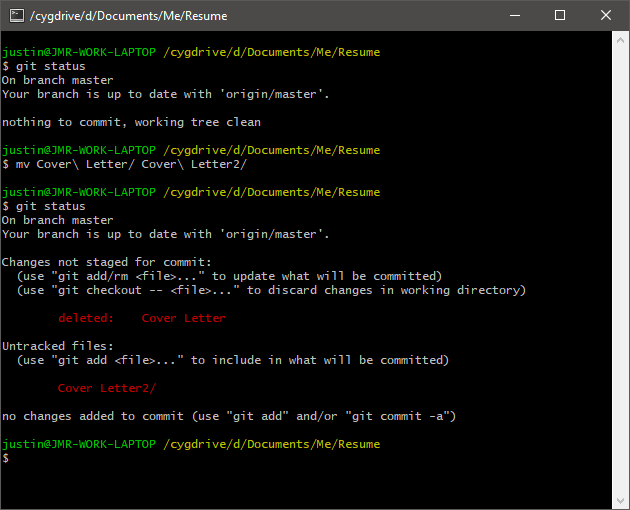Click the window title path text
The width and height of the screenshot is (630, 510).
129,16
